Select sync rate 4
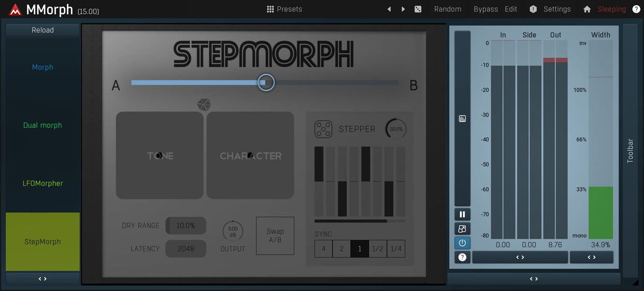644x291 pixels. click(323, 249)
